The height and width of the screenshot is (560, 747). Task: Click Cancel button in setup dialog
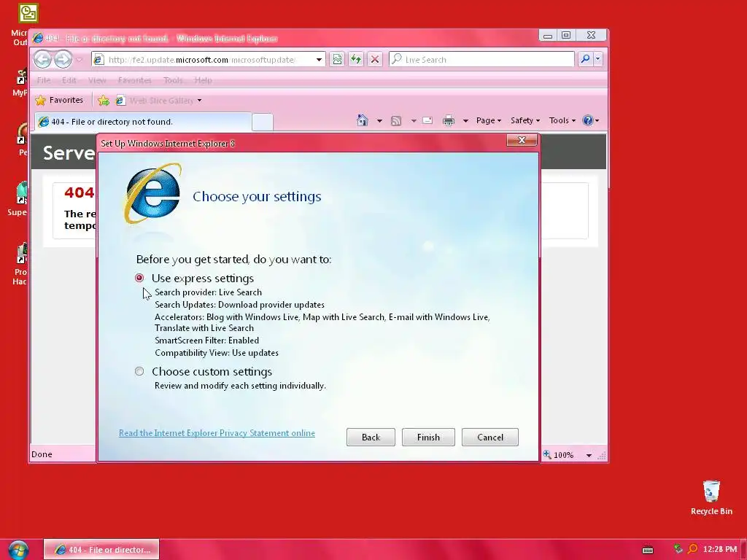pos(489,437)
